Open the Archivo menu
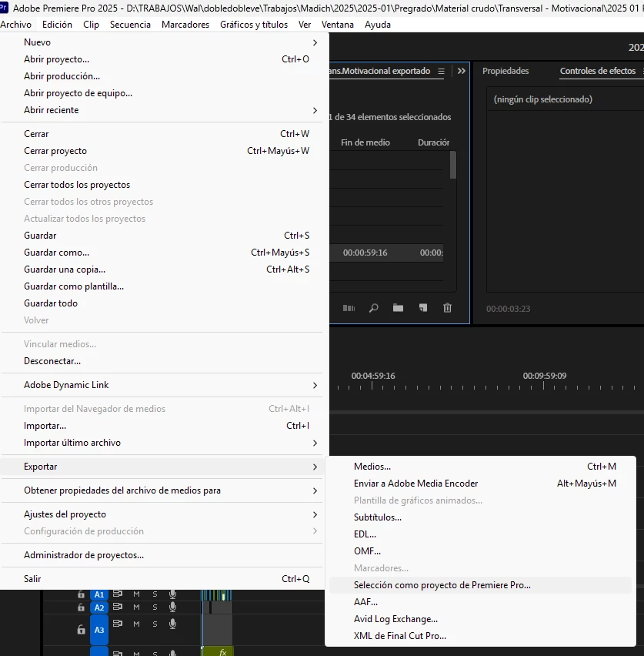Screen dimensions: 644x656 [x=15, y=25]
